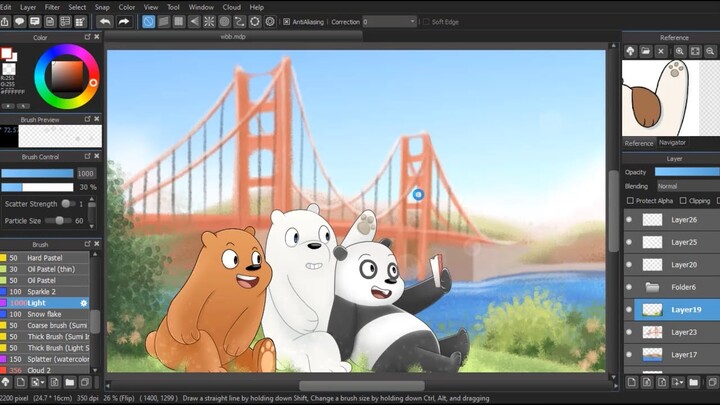Screen dimensions: 720x405
Task: Enable the Protect Alpha checkbox
Action: point(630,201)
